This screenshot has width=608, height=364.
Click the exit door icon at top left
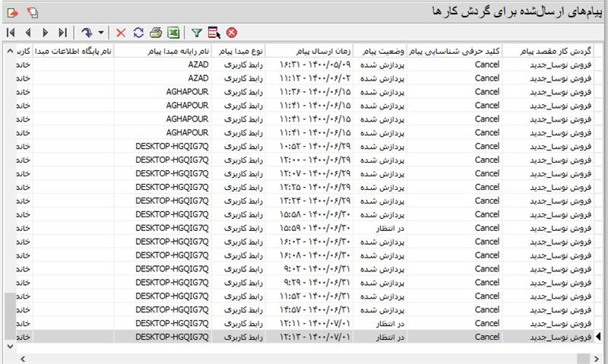pos(11,12)
